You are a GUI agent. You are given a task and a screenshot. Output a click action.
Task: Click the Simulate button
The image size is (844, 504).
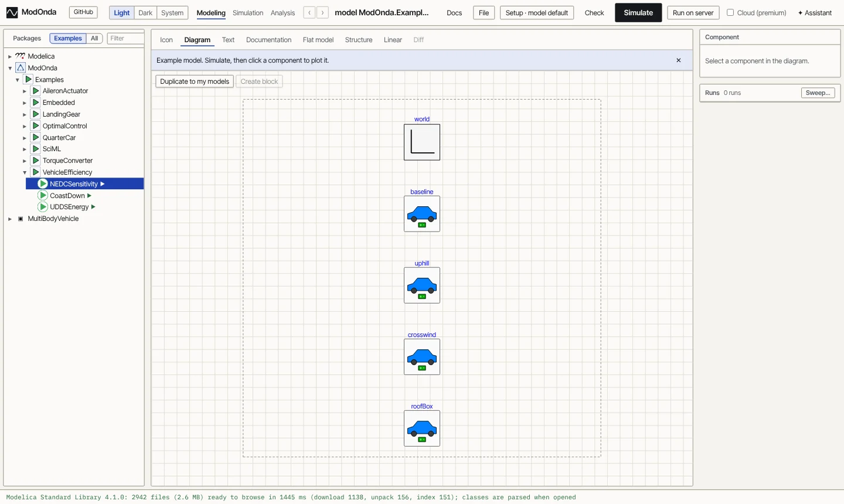point(638,13)
